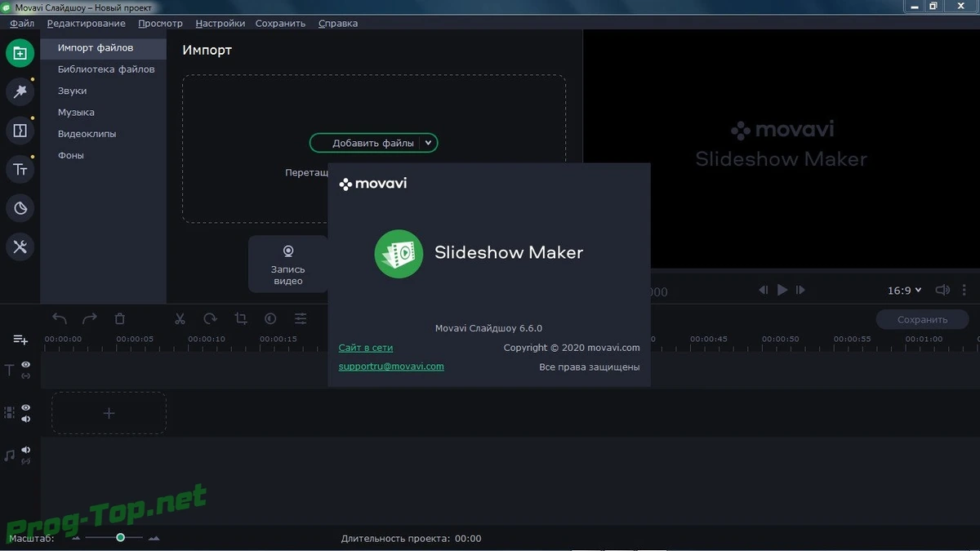Mute the video track audio
Image resolution: width=980 pixels, height=551 pixels.
[x=26, y=419]
